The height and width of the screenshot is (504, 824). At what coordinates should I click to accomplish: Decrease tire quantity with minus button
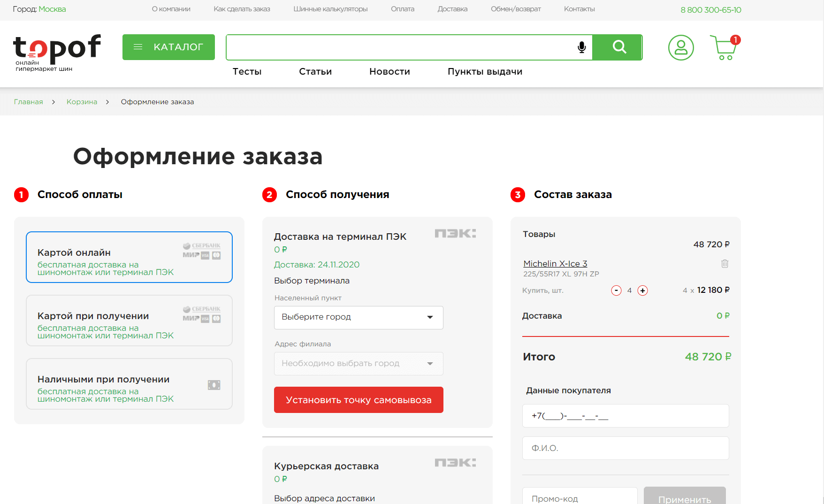[x=616, y=290]
